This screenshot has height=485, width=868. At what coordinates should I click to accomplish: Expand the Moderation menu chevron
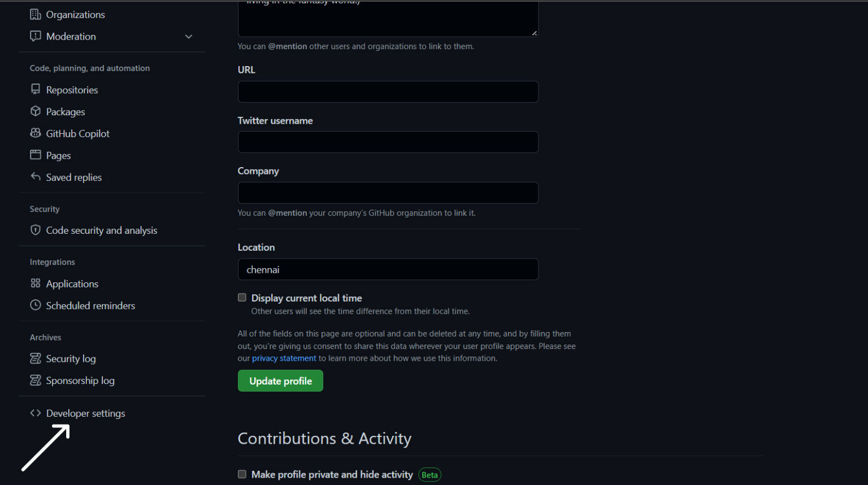click(x=189, y=37)
